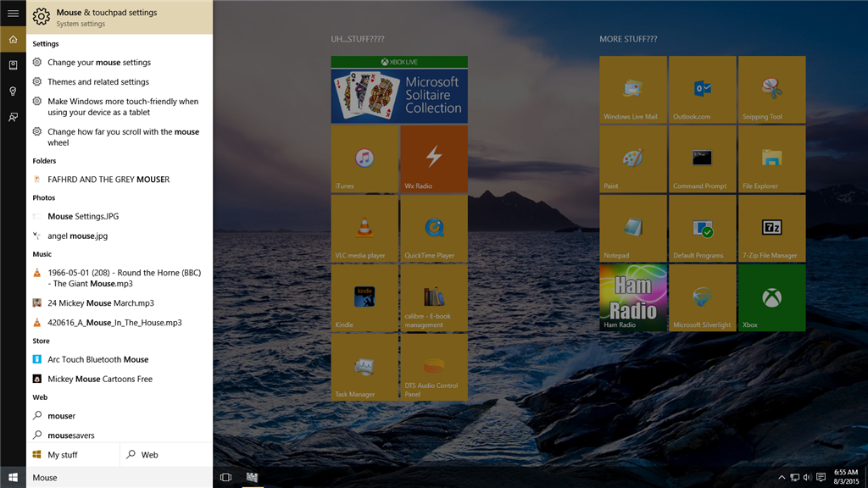The image size is (868, 488).
Task: Switch to Web search filter
Action: [166, 455]
